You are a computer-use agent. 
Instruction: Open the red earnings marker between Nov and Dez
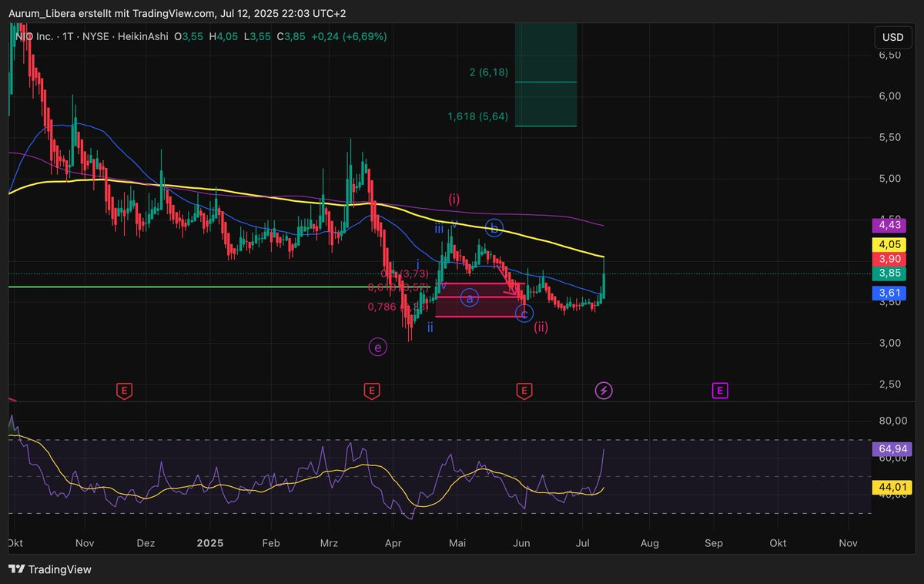pos(123,391)
